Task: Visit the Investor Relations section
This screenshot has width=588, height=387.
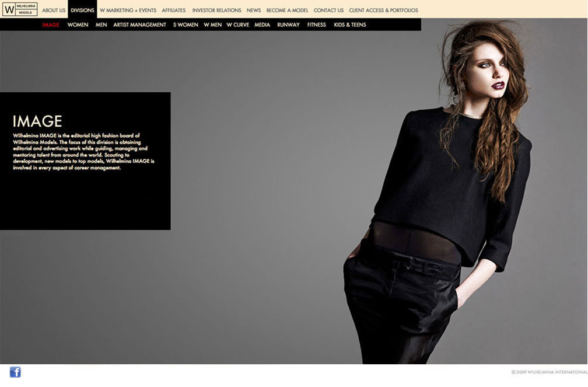Action: coord(216,10)
